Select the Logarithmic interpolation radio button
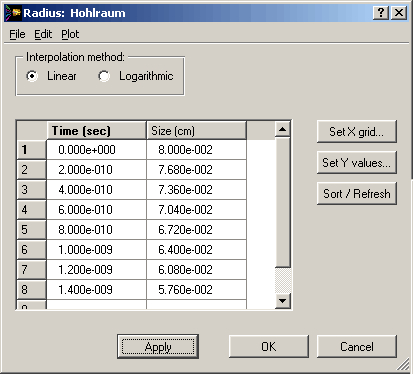 tap(104, 76)
